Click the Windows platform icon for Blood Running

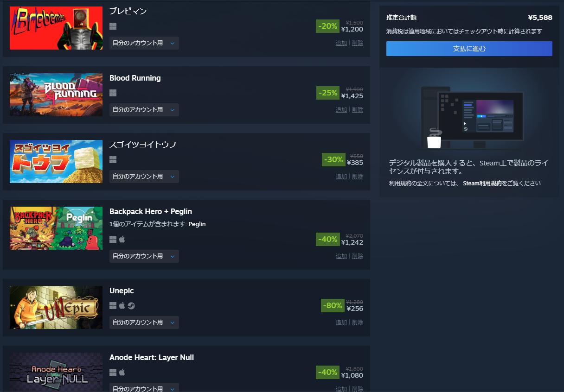pos(113,93)
